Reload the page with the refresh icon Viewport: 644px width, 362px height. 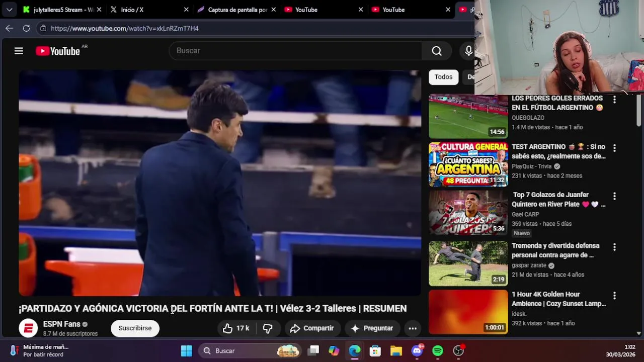point(26,28)
